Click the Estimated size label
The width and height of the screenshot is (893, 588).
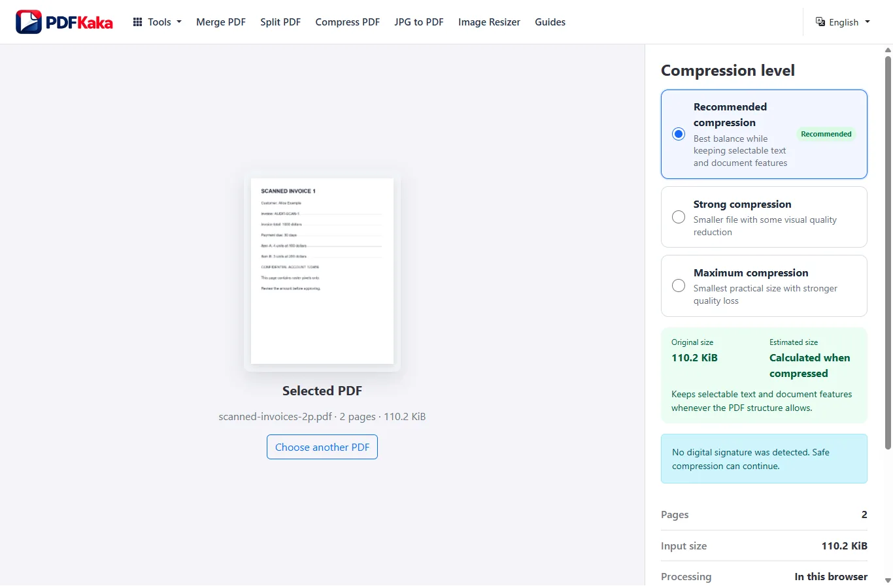coord(794,342)
